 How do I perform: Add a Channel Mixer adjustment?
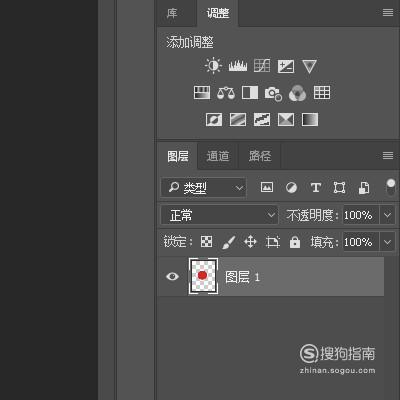click(x=297, y=93)
